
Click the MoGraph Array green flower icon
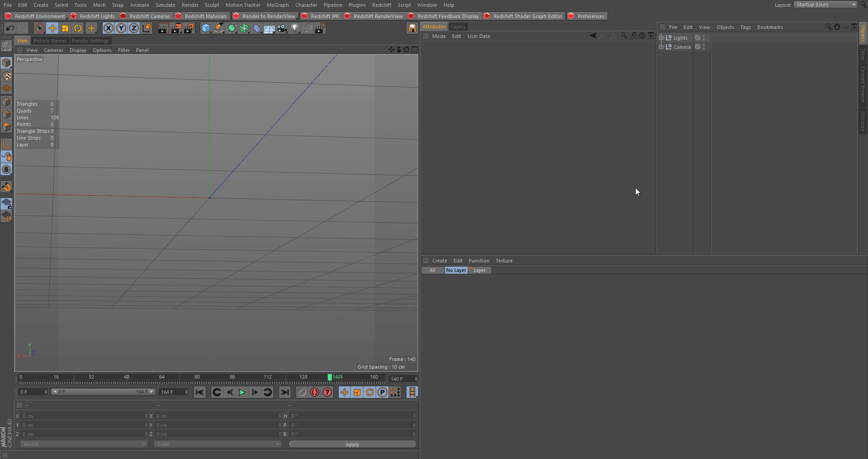244,28
